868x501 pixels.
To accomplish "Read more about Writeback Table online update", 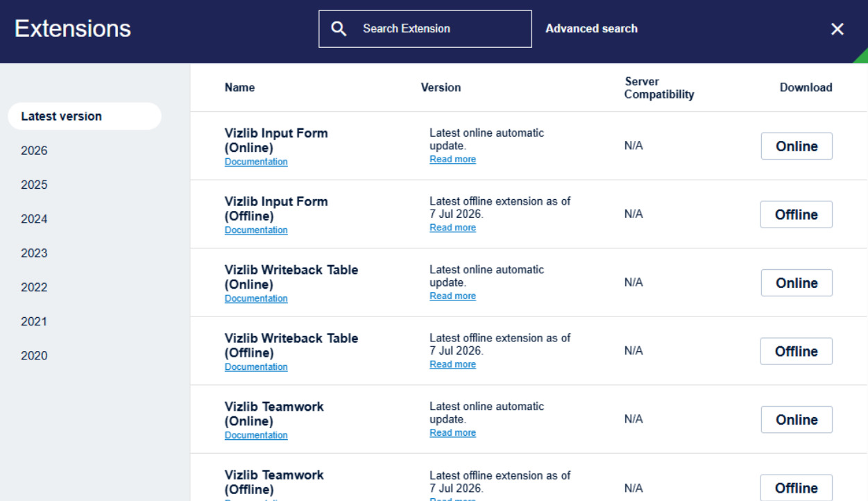I will coord(452,296).
